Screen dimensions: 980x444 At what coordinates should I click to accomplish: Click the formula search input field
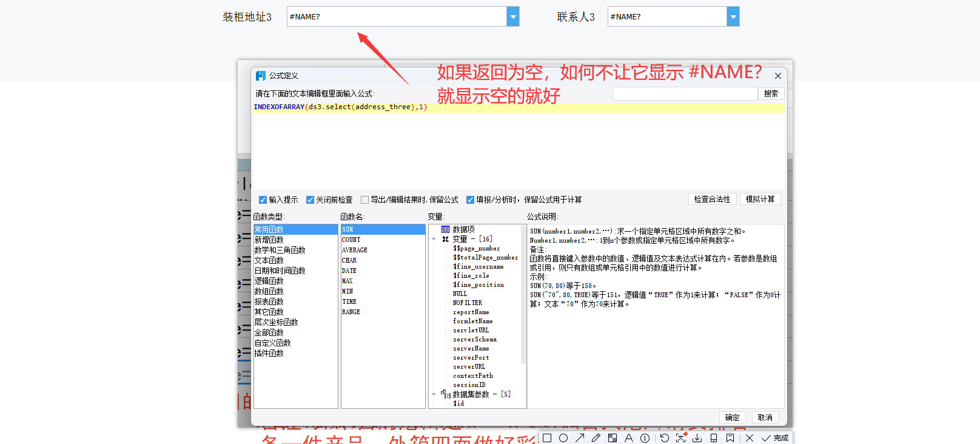tap(685, 93)
